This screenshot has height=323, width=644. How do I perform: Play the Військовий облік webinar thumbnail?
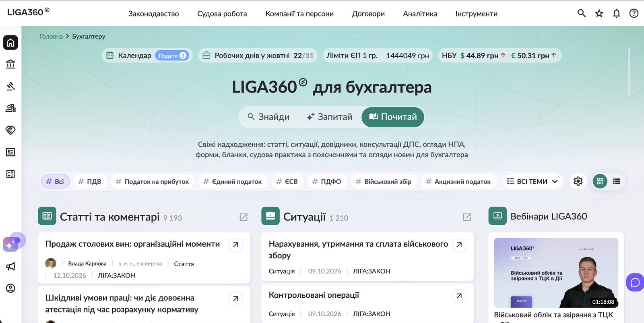click(556, 273)
